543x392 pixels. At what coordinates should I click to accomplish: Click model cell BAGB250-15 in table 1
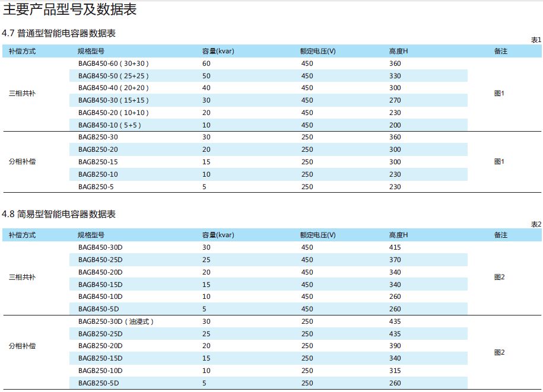(x=98, y=162)
